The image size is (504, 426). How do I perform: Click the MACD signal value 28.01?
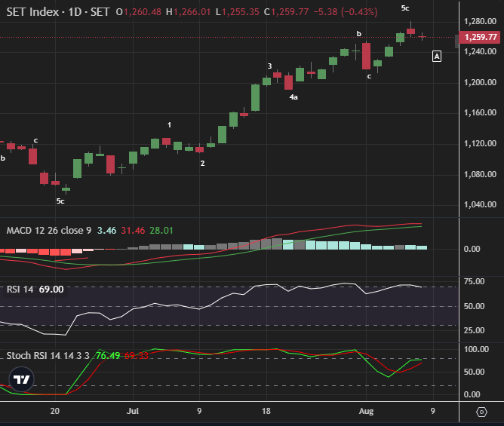161,231
